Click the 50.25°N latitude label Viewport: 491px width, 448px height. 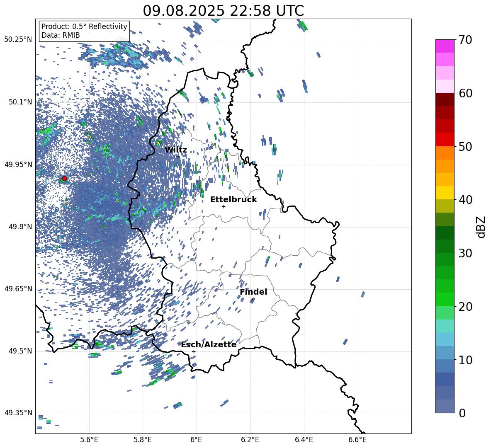[18, 40]
